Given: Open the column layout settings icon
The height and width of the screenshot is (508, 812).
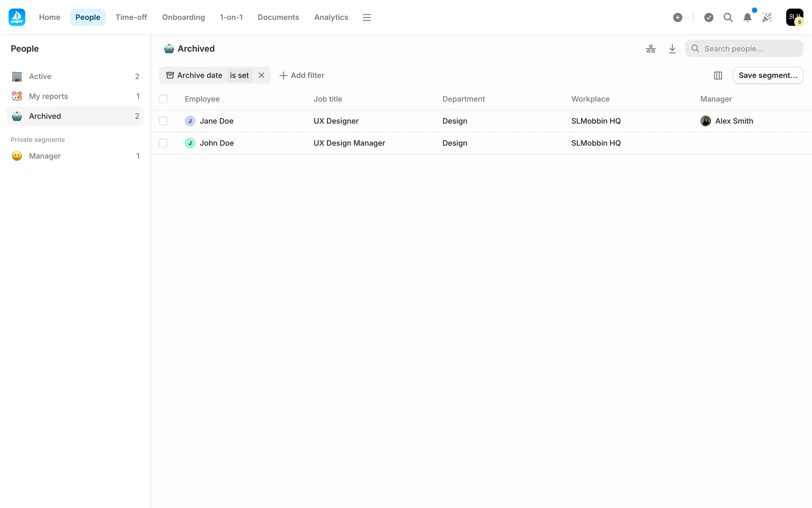Looking at the screenshot, I should pos(718,75).
